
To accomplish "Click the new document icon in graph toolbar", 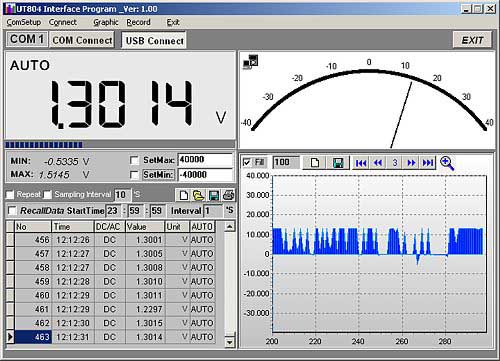I will click(x=315, y=163).
